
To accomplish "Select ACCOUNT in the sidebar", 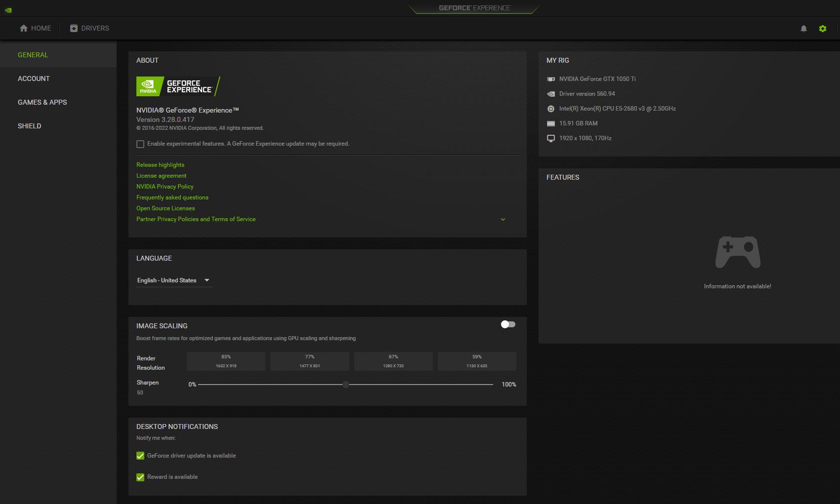I will coord(58,78).
